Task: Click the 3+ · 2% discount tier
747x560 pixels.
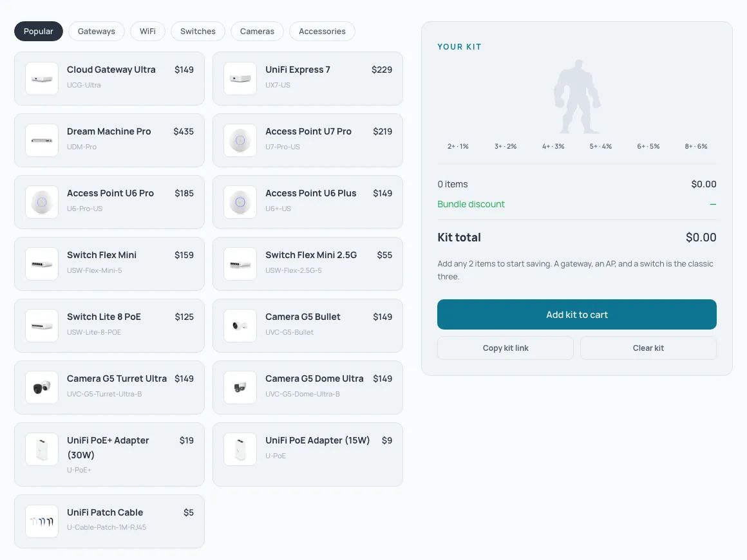Action: (x=506, y=147)
